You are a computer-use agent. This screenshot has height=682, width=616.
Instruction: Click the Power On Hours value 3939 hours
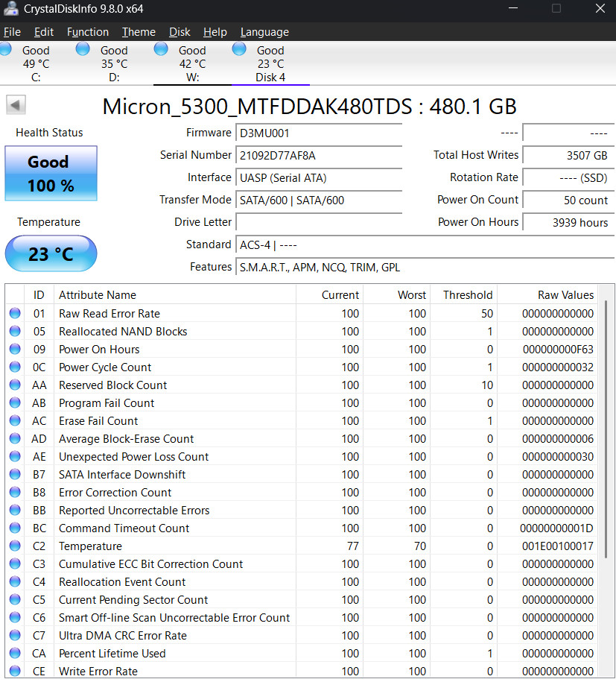tap(568, 222)
